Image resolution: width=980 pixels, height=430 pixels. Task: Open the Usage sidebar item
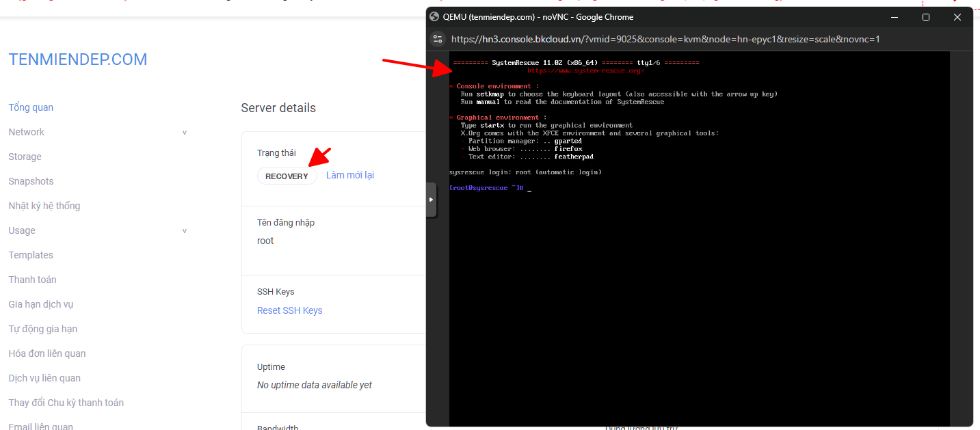(x=22, y=230)
